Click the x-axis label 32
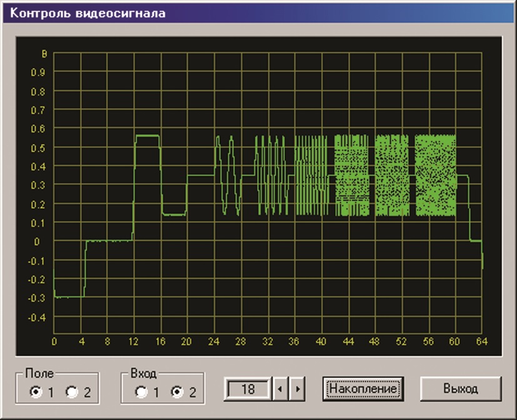 click(268, 341)
